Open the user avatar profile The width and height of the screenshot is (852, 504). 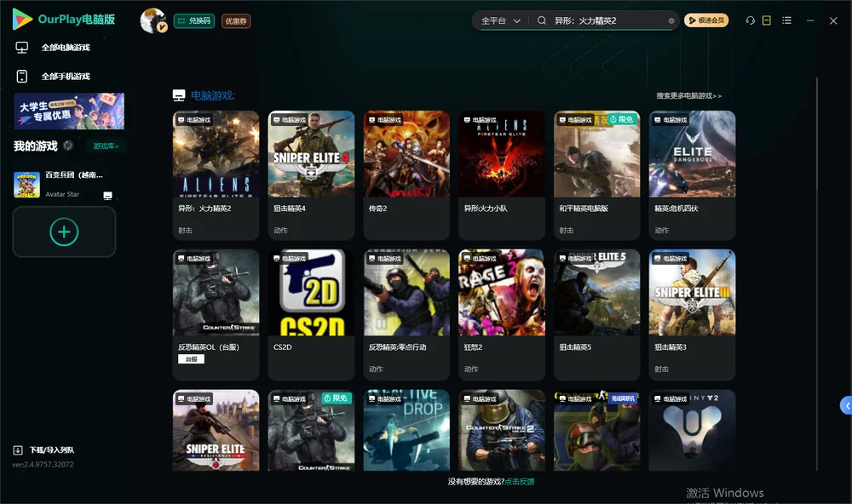(x=153, y=20)
